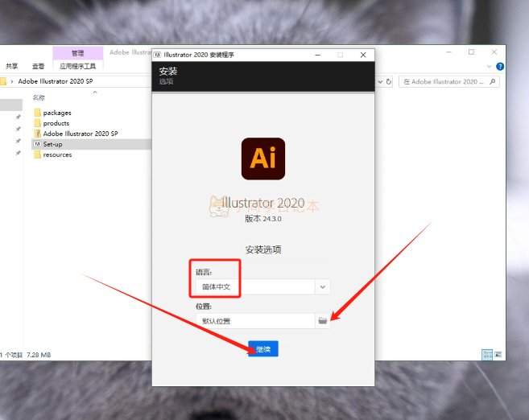
Task: Minimize the Illustrator 2020 installer window
Action: [318, 55]
